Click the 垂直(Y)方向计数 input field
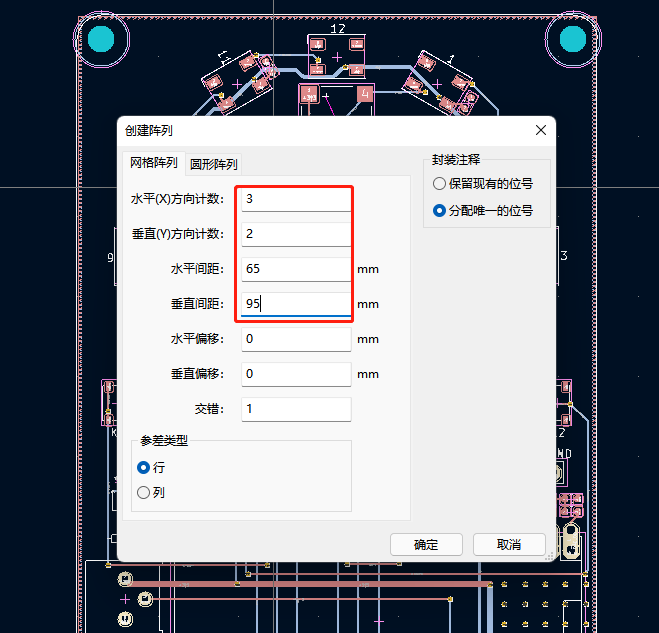 296,234
